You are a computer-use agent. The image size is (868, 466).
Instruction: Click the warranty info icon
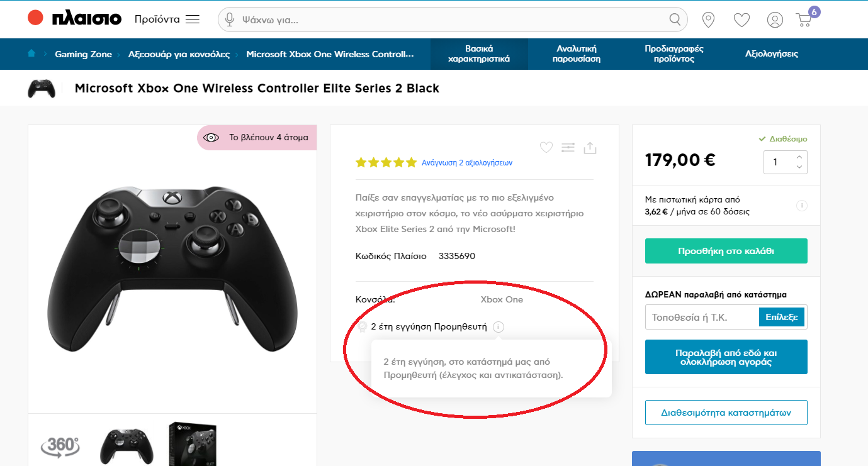499,327
